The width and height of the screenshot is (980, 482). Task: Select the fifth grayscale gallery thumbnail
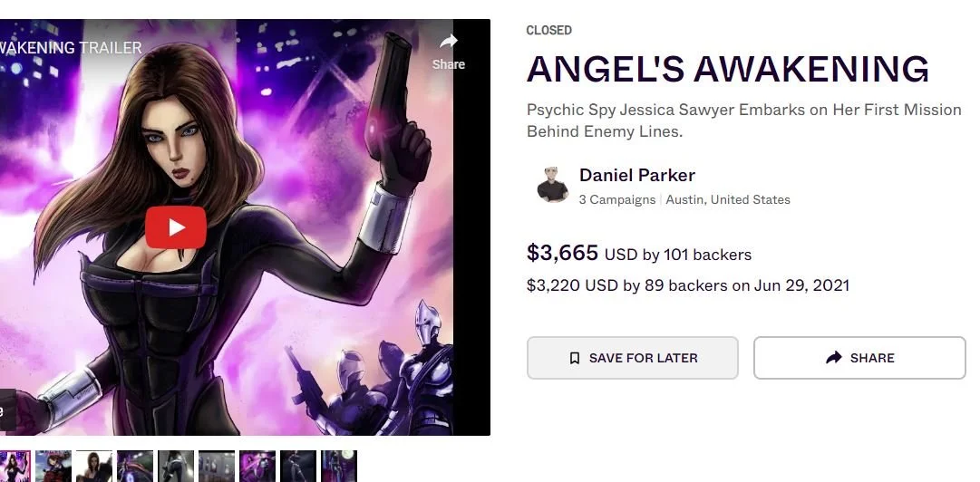(176, 467)
